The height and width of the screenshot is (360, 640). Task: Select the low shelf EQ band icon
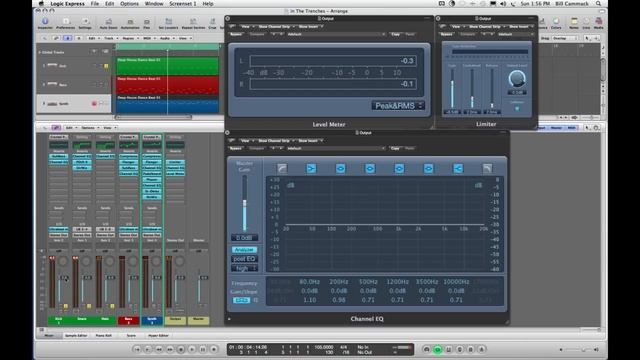[x=311, y=168]
